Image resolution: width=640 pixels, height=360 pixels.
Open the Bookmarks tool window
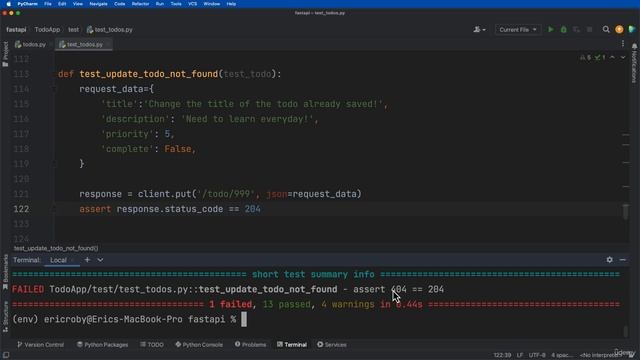(x=5, y=272)
